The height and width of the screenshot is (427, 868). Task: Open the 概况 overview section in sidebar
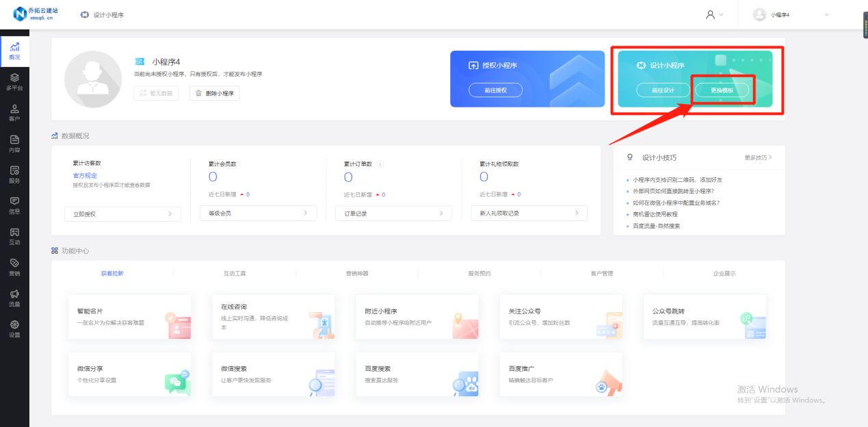(x=14, y=49)
